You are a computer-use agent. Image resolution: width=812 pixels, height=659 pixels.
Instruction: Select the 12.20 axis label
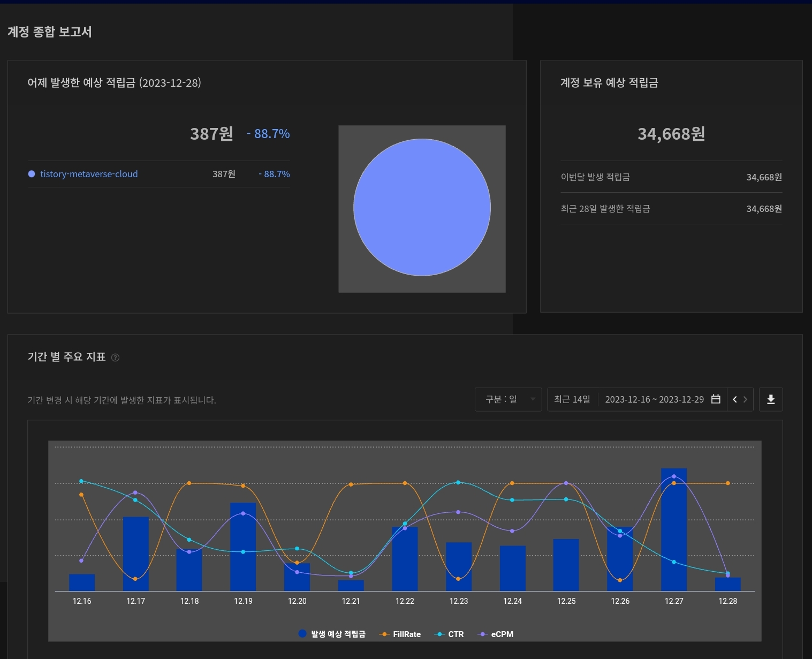pyautogui.click(x=297, y=601)
